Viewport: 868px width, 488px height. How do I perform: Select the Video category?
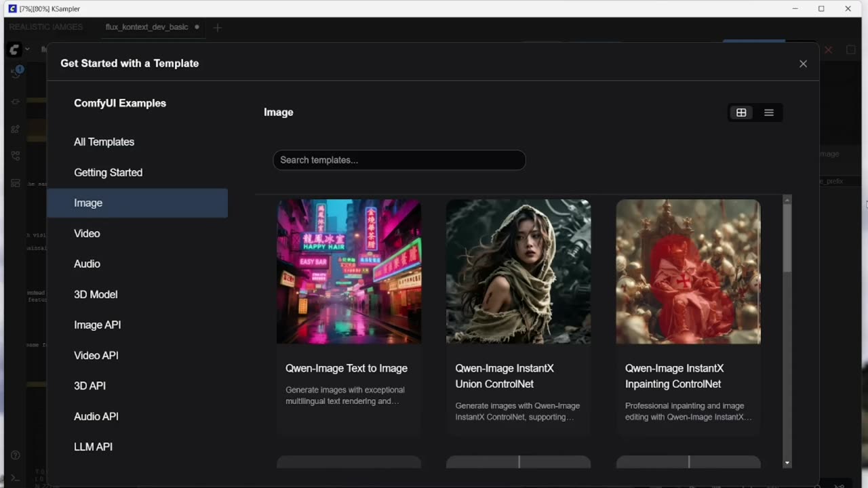(x=137, y=233)
